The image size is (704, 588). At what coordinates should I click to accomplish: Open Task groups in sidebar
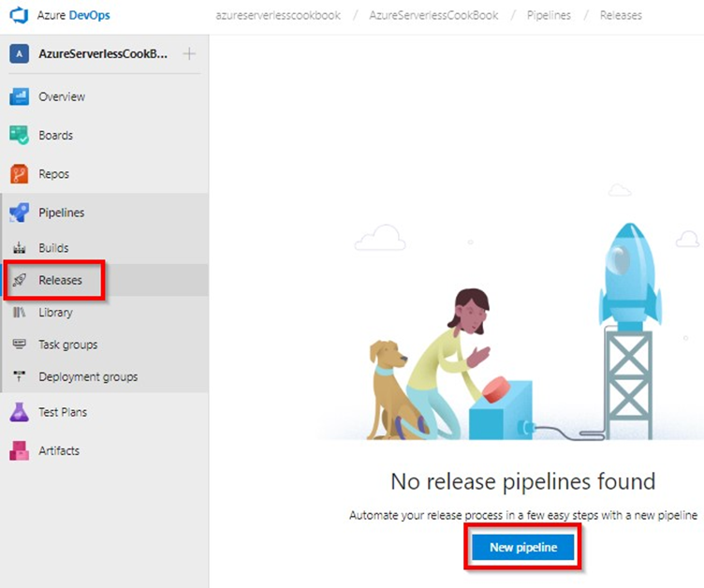tap(67, 345)
